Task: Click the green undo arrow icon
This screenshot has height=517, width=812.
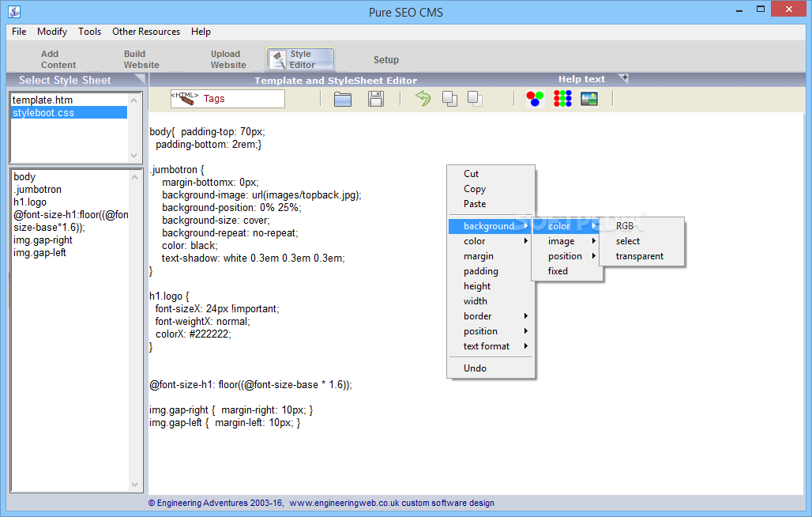Action: 423,98
